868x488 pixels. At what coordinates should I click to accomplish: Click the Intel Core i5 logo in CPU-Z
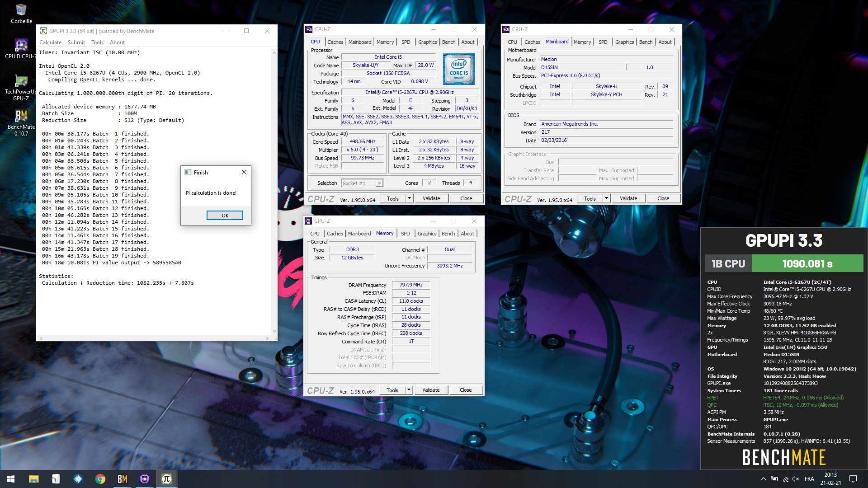click(x=458, y=69)
